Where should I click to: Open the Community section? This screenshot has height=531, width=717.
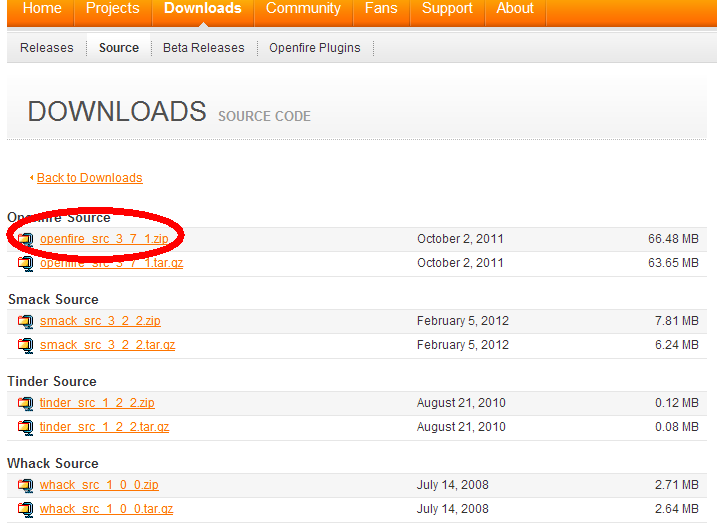303,8
